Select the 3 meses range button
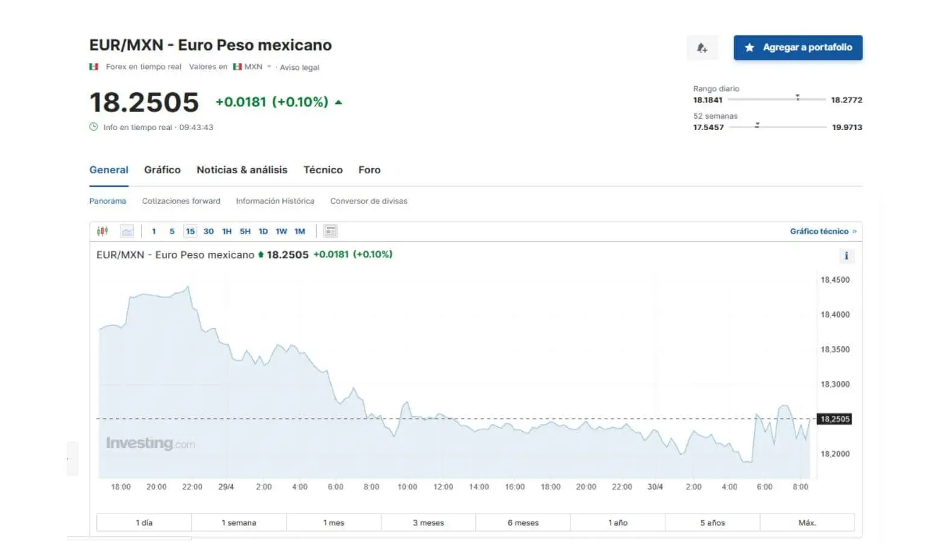The image size is (945, 560). pos(428,523)
